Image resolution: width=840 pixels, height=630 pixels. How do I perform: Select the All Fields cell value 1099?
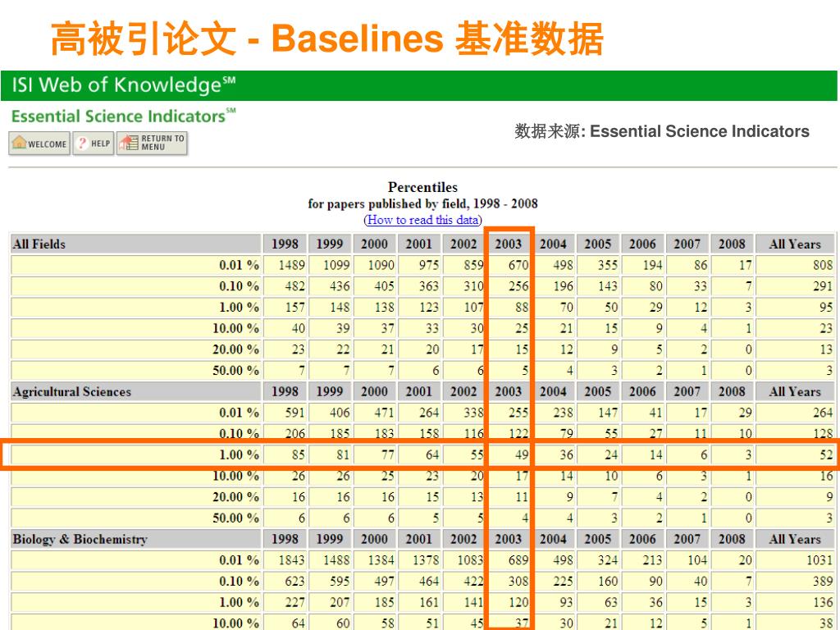tap(336, 265)
